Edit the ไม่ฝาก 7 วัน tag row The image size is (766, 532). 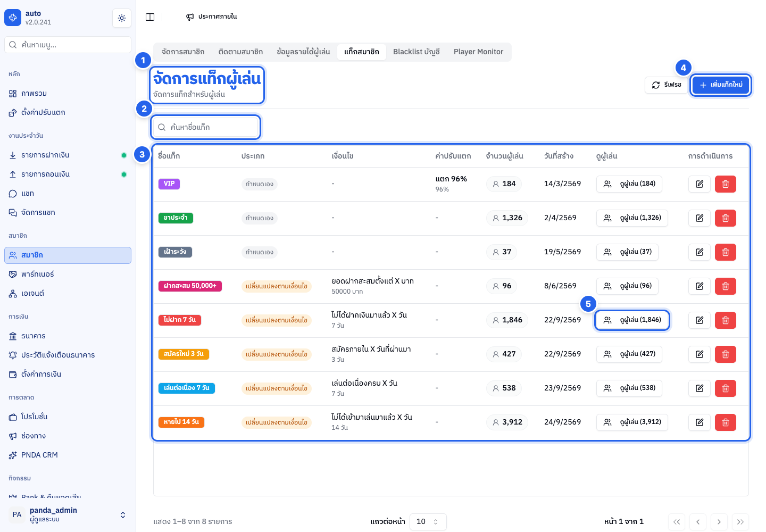pyautogui.click(x=700, y=320)
